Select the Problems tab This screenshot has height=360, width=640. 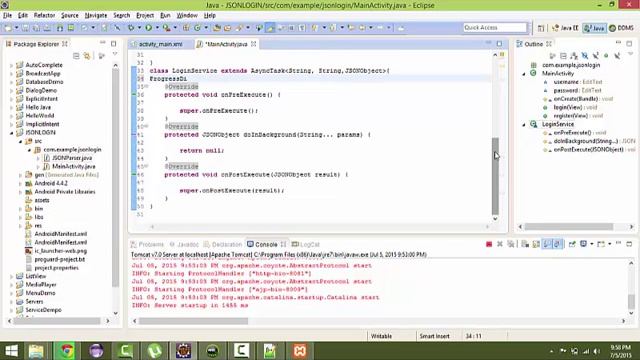point(147,244)
